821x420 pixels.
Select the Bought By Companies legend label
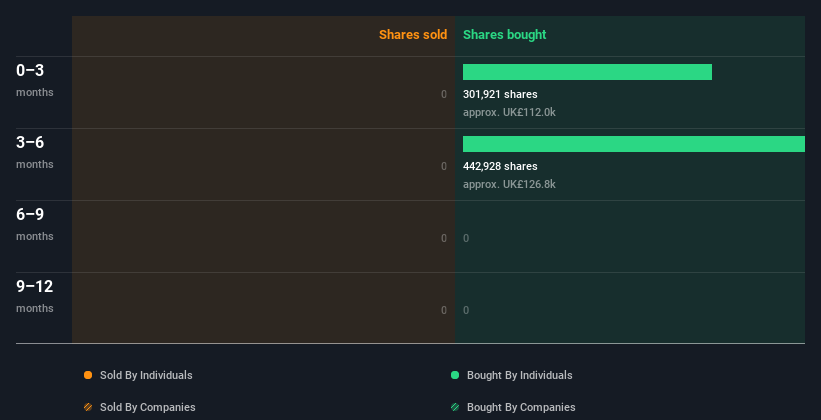click(521, 407)
